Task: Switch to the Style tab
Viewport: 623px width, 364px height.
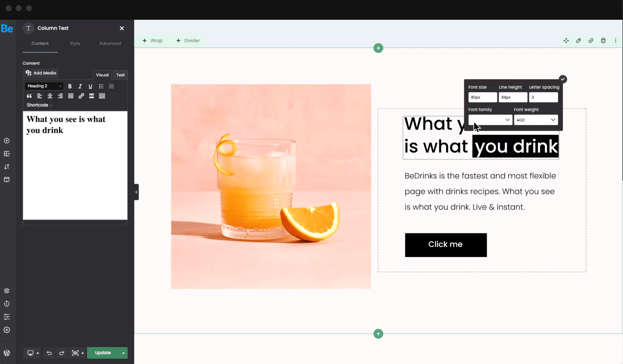Action: [75, 43]
